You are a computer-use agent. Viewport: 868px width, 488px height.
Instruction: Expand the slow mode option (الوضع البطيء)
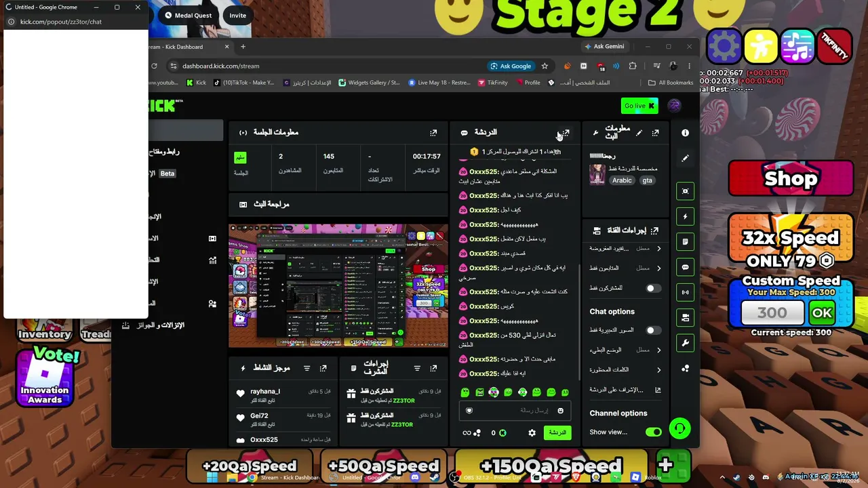pyautogui.click(x=658, y=350)
